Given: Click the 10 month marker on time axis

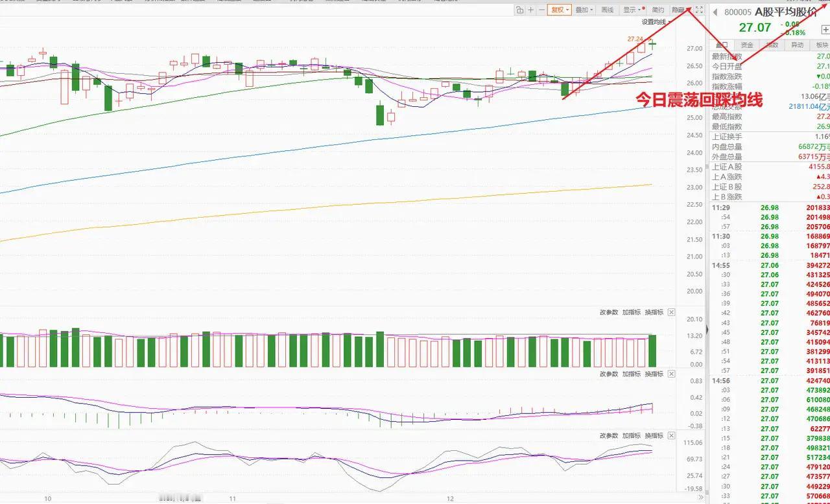Looking at the screenshot, I should pyautogui.click(x=47, y=499).
